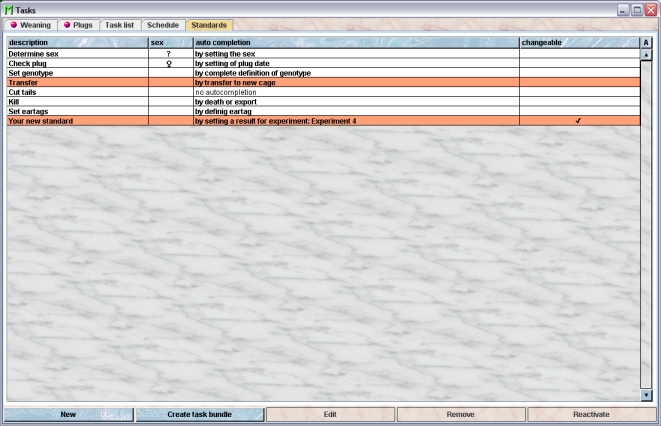
Task: Click the 'A' button above the scrollbar
Action: pyautogui.click(x=646, y=43)
